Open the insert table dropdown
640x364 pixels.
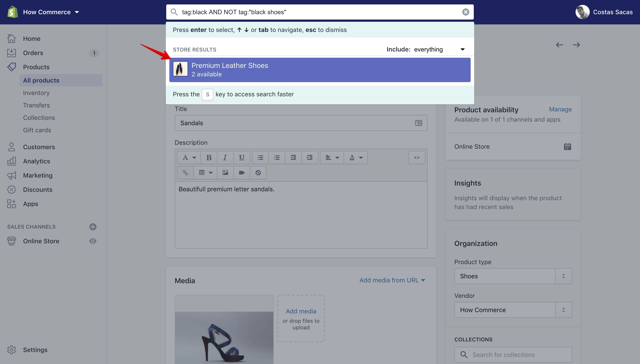pos(205,172)
